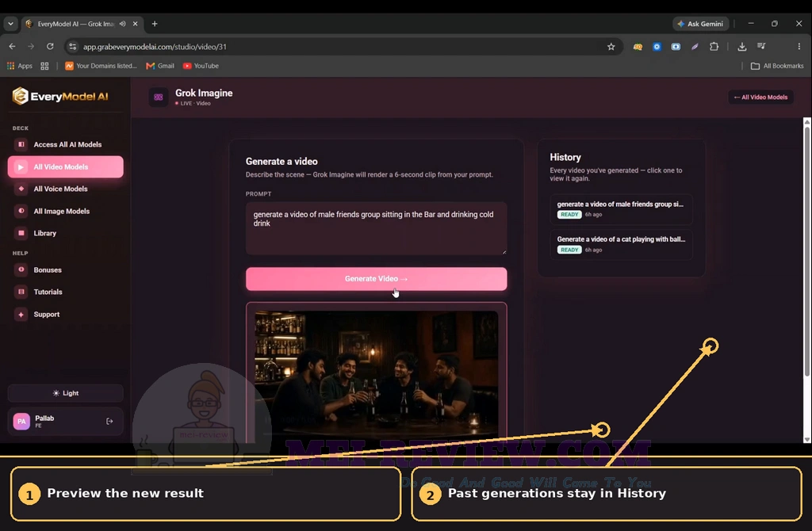
Task: Open history item about male friends group
Action: (x=621, y=209)
